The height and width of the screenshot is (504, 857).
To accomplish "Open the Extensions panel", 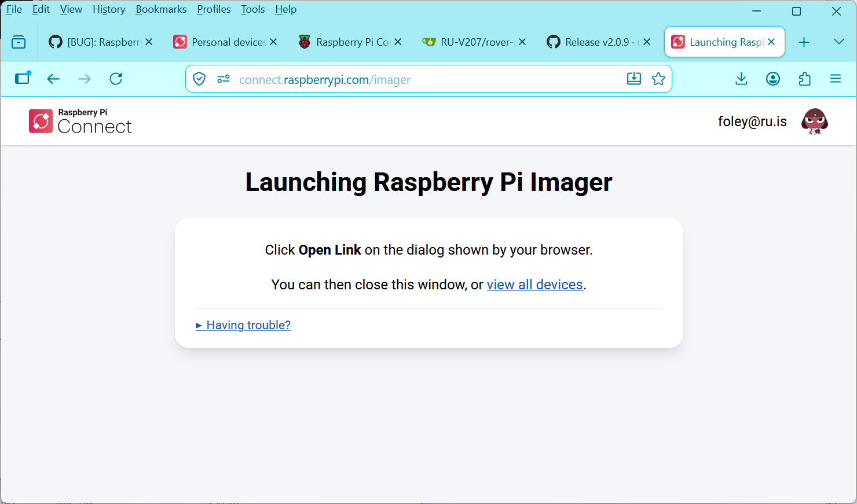I will coord(804,79).
